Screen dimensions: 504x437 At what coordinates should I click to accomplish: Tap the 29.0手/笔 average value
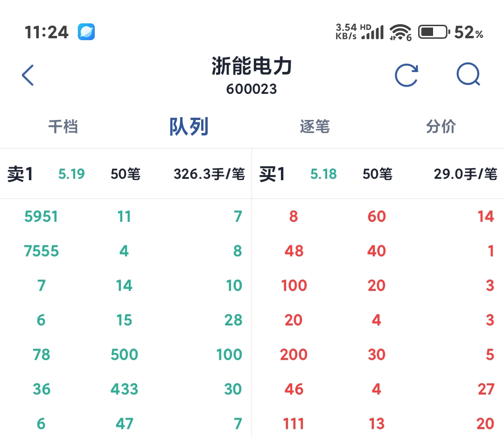click(466, 174)
